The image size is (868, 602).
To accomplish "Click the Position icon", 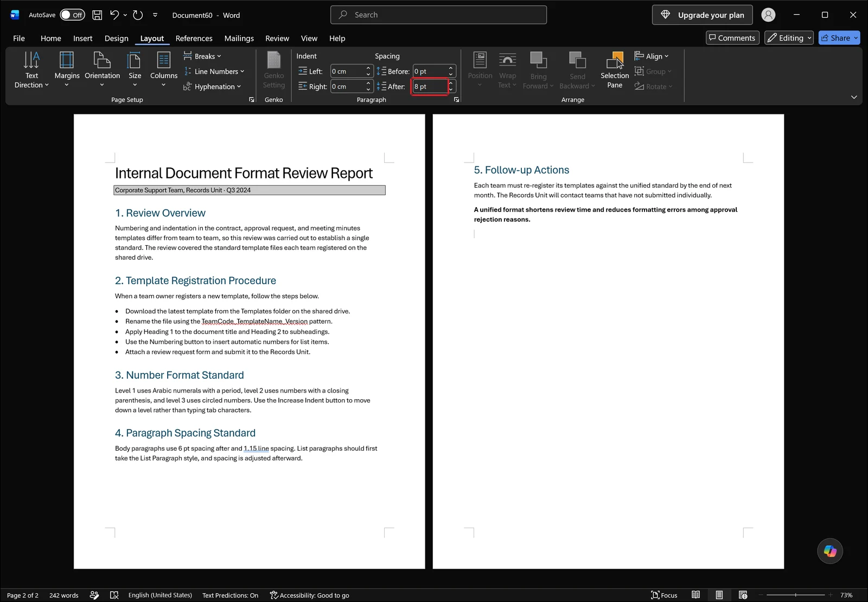I will (x=480, y=70).
